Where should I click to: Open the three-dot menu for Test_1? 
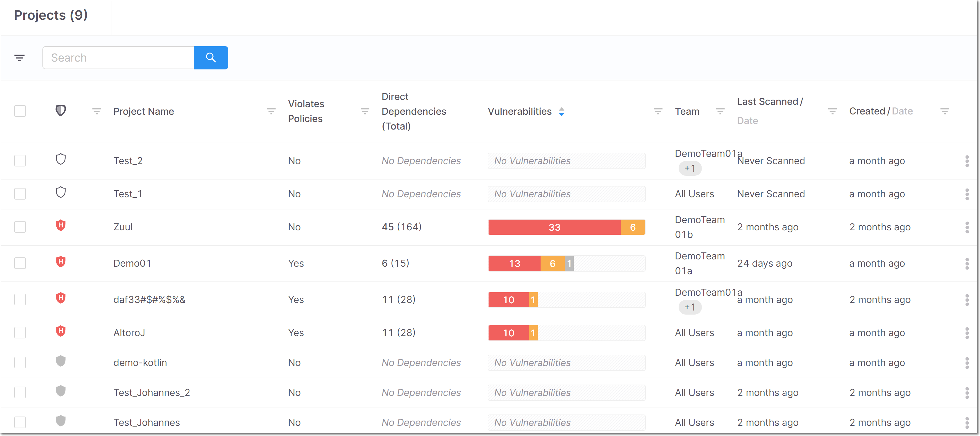(967, 194)
